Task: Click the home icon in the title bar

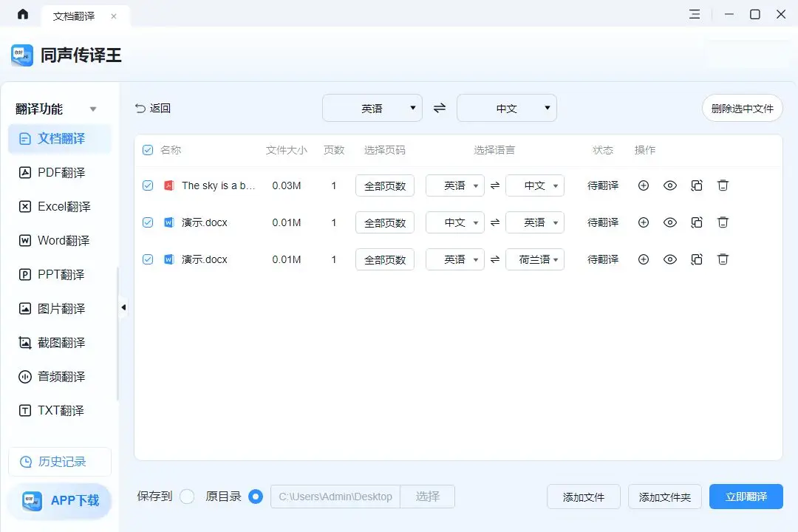Action: tap(21, 14)
